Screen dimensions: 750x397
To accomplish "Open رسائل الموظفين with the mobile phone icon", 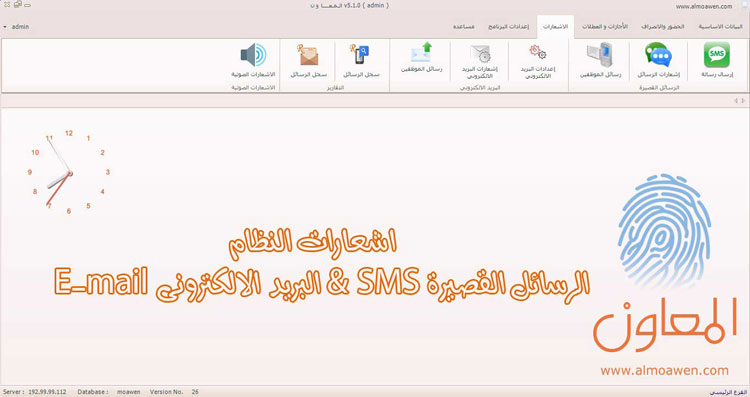I will pos(600,60).
